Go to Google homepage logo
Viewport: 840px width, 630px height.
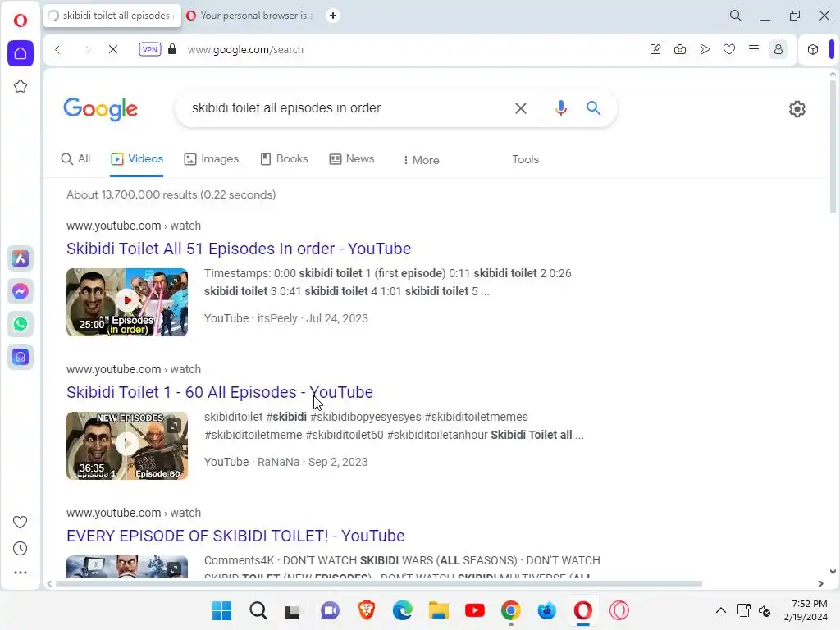pos(101,109)
